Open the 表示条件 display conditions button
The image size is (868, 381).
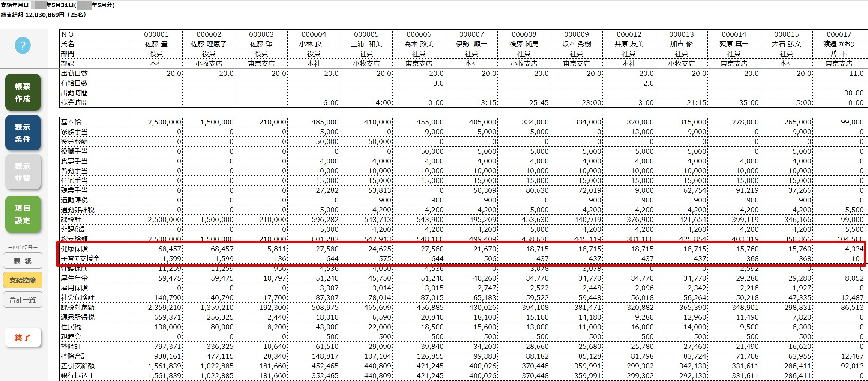tap(23, 133)
